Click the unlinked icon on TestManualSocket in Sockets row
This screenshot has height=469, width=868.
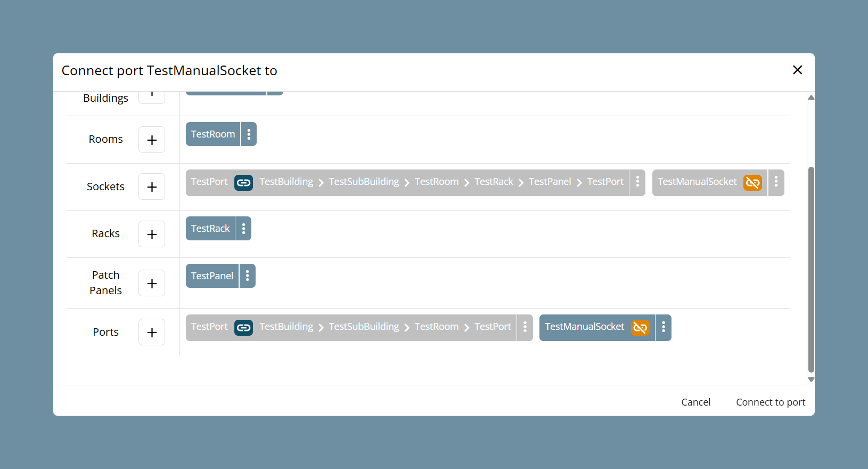point(752,182)
